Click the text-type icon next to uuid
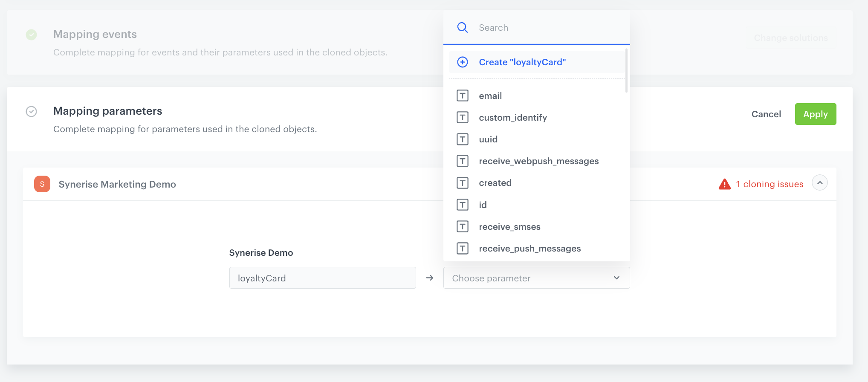This screenshot has height=382, width=868. (462, 139)
